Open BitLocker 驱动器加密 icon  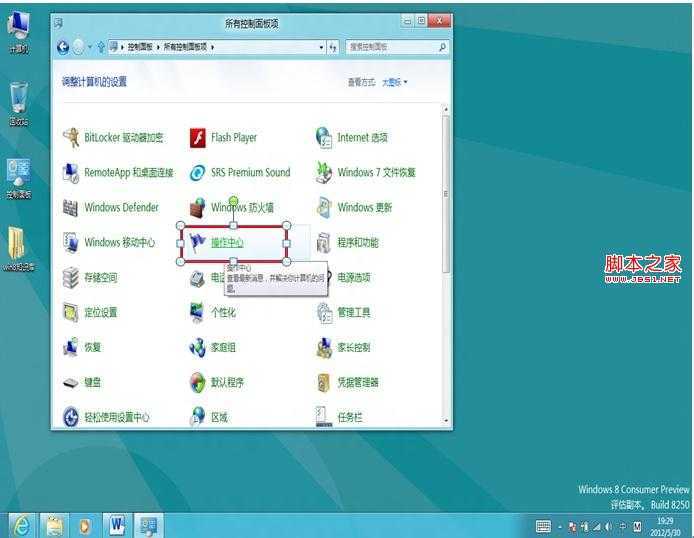click(x=71, y=138)
